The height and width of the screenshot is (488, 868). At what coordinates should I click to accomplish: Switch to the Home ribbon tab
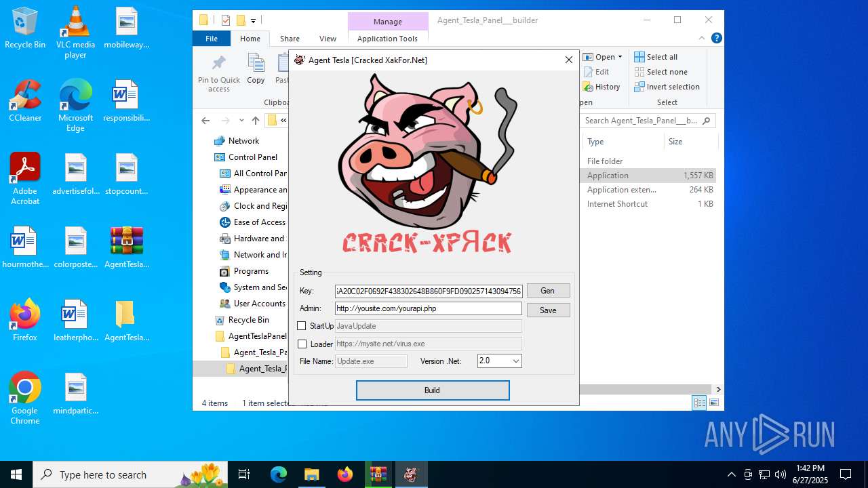click(250, 39)
